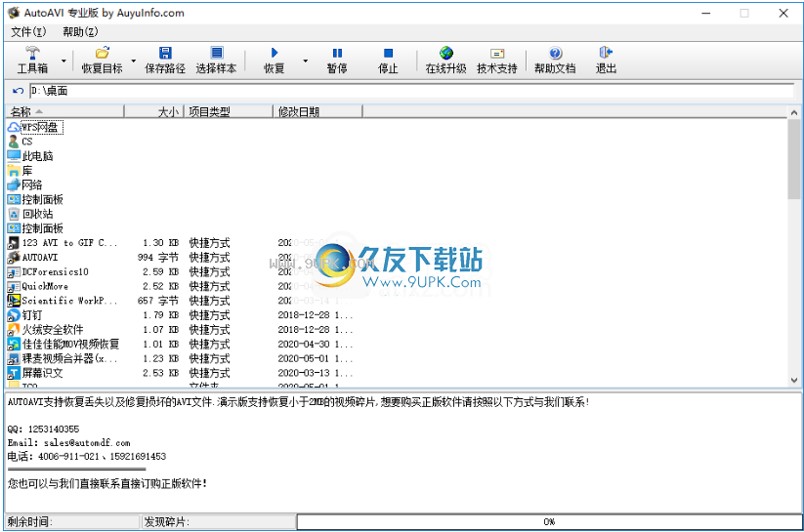Select DCForensics10 shortcut
Screen dimensions: 804x532
(x=48, y=271)
